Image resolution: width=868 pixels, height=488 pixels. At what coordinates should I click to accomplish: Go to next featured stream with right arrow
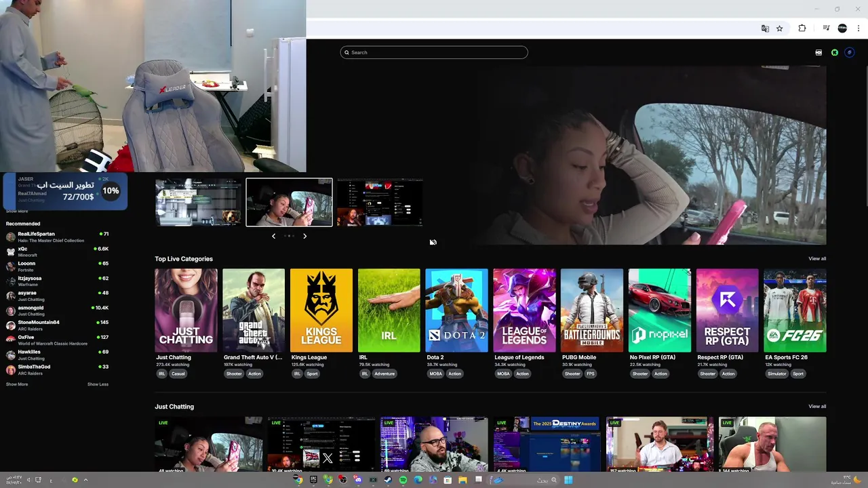coord(304,236)
